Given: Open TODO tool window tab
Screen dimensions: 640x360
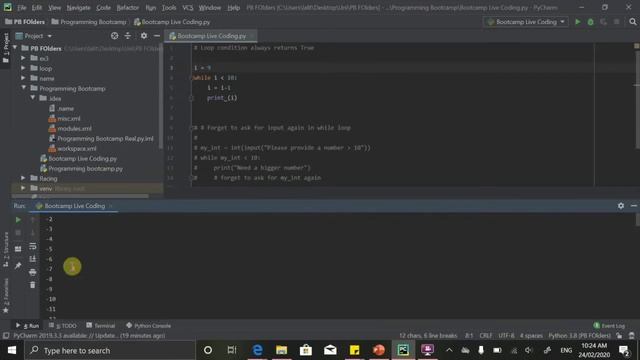Looking at the screenshot, I should coord(63,326).
